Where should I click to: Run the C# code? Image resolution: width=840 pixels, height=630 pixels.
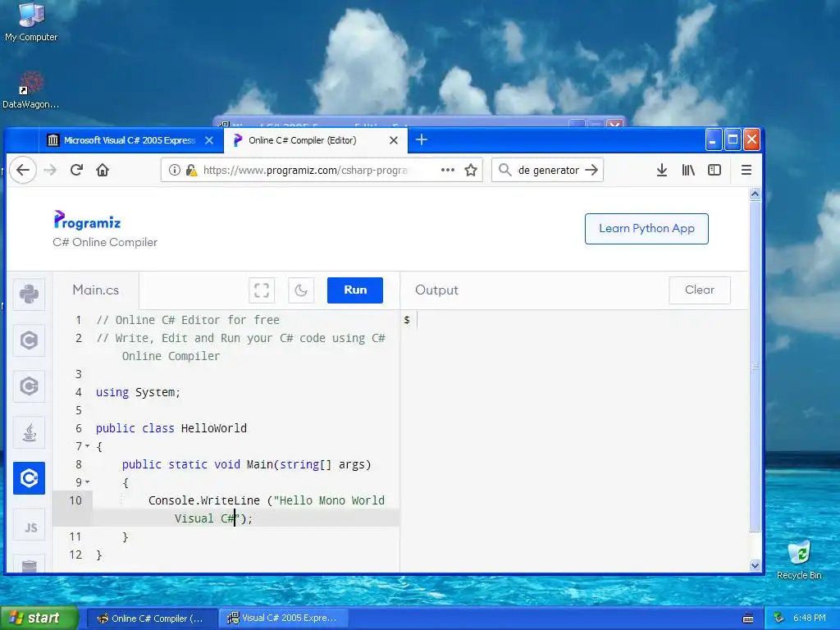(x=355, y=290)
